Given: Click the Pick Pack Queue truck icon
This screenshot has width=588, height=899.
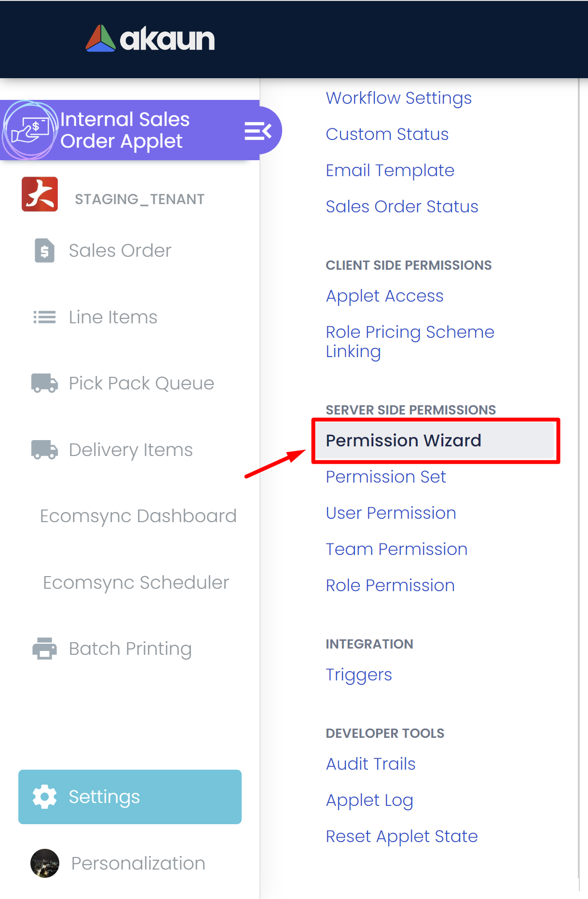Looking at the screenshot, I should [44, 383].
